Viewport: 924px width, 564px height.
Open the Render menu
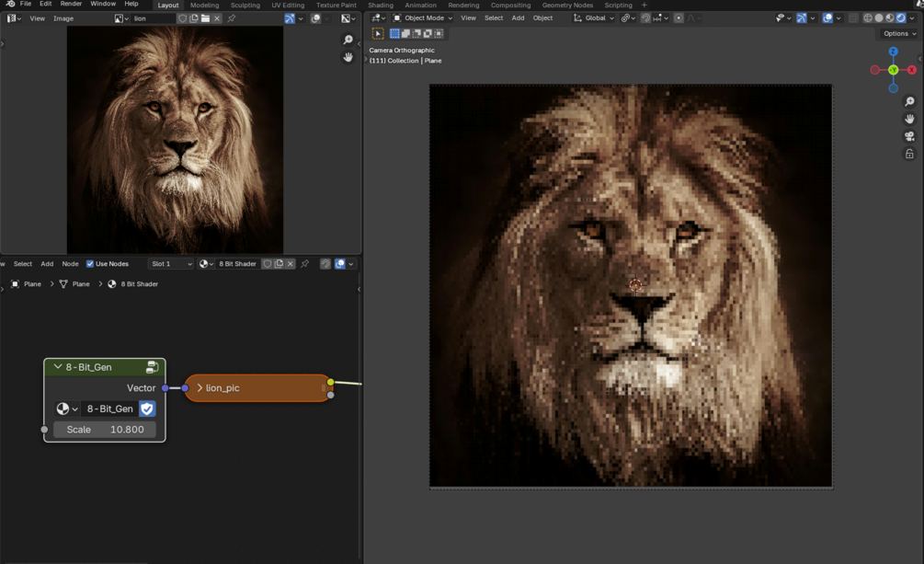71,5
